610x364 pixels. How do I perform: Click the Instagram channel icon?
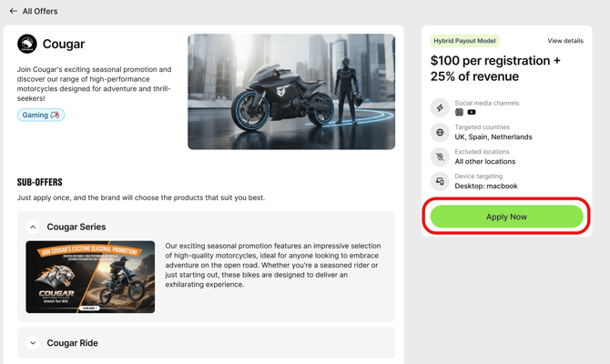click(x=459, y=113)
